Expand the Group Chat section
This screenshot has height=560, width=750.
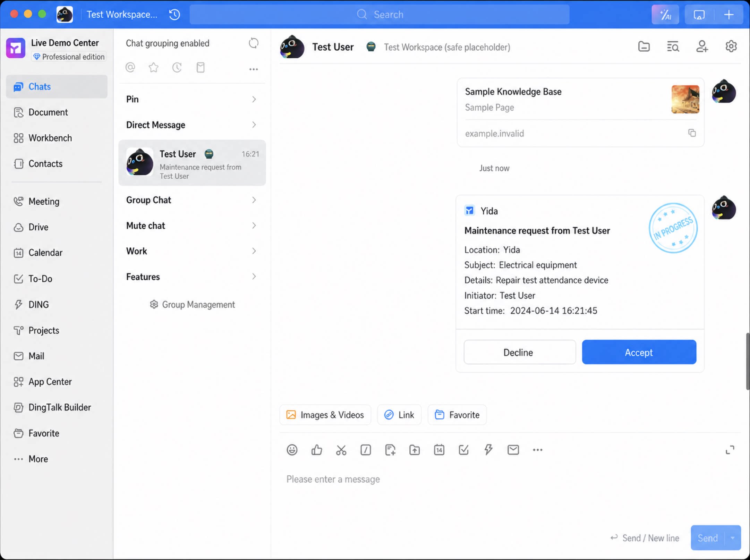coord(192,200)
